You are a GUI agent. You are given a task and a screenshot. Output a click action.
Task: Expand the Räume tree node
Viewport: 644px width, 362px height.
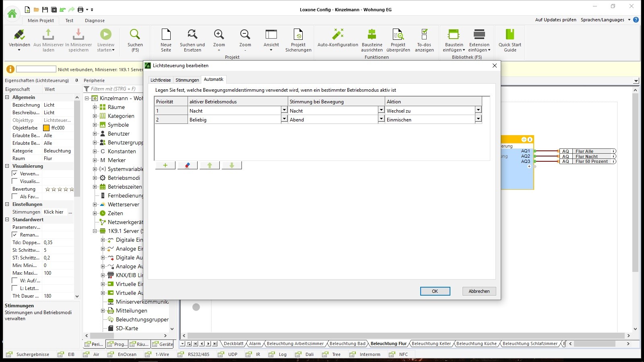click(95, 107)
